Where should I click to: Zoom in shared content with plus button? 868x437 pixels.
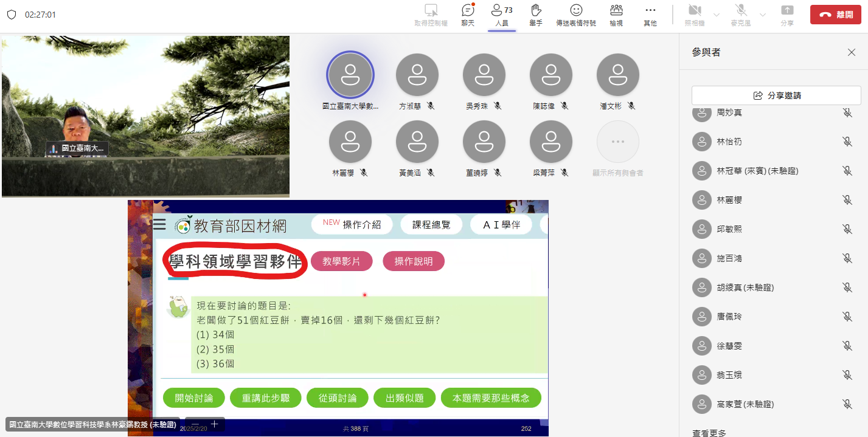click(214, 424)
